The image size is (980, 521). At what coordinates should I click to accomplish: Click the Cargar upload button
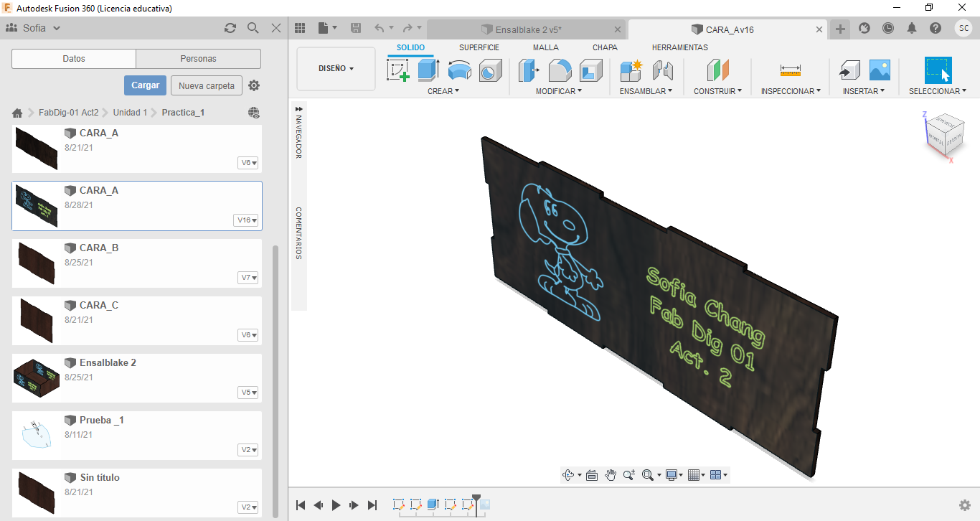(x=145, y=85)
